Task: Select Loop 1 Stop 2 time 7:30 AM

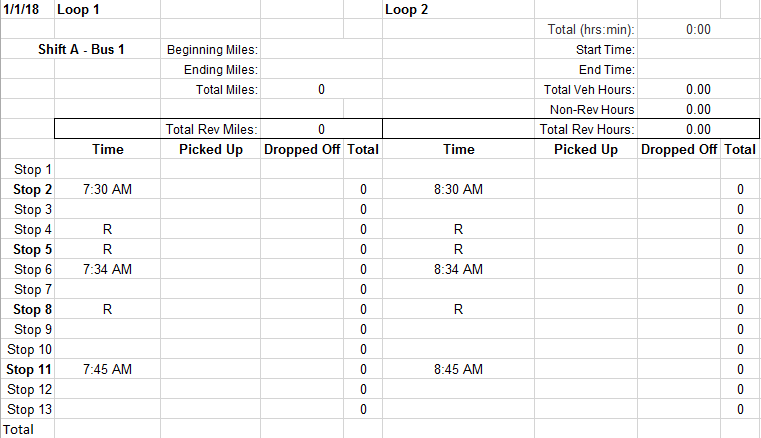Action: click(x=107, y=189)
